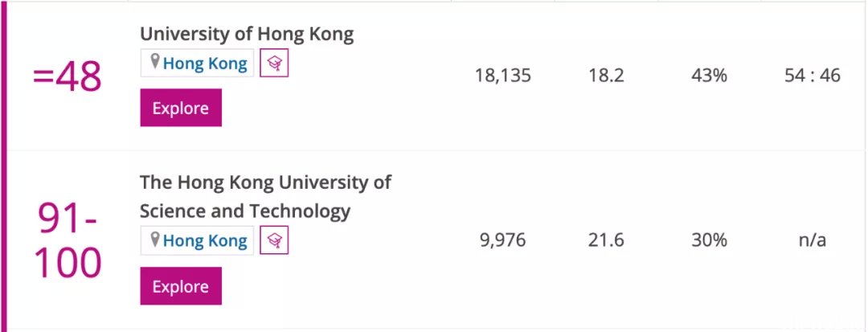The image size is (868, 332).
Task: Open The Hong Kong University of Science and Technology title
Action: click(265, 196)
